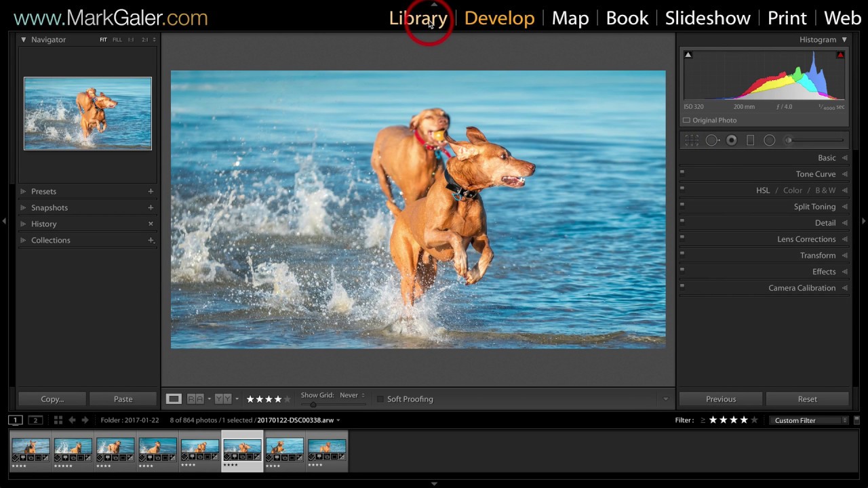The height and width of the screenshot is (488, 868).
Task: Expand the Basic panel
Action: tap(844, 158)
